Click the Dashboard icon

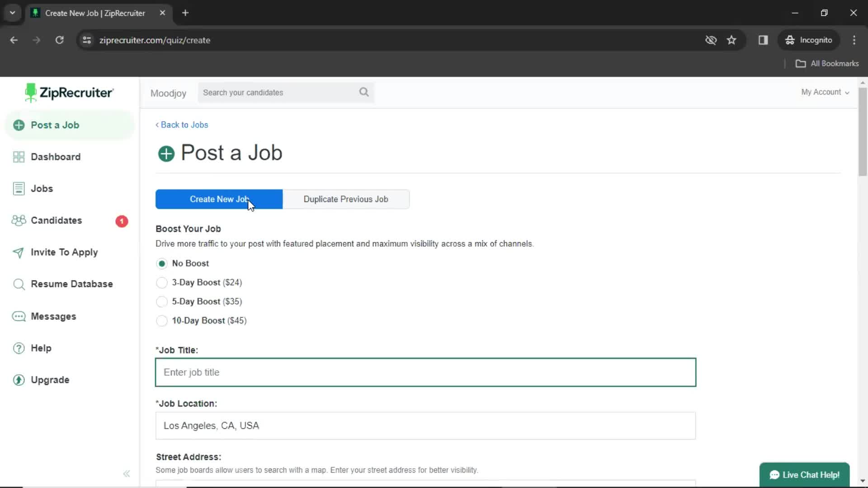pos(18,156)
